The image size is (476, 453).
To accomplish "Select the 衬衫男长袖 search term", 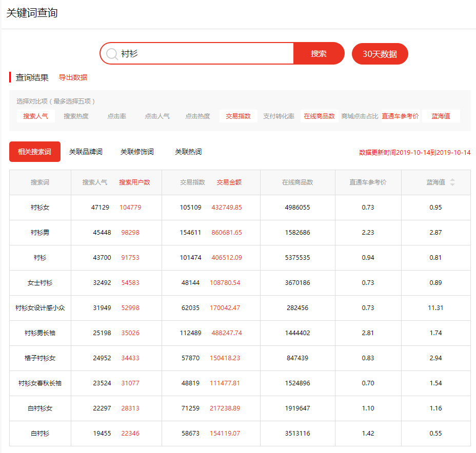I will click(40, 333).
